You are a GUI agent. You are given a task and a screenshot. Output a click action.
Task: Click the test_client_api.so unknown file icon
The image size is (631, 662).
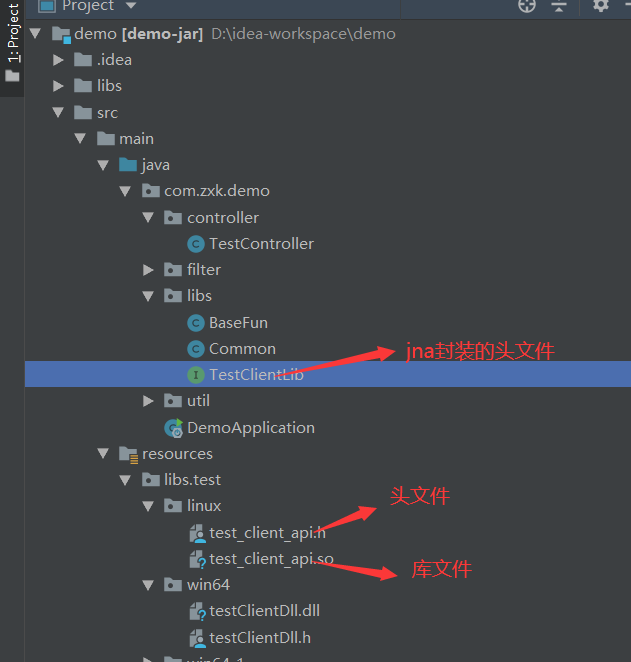[x=198, y=560]
